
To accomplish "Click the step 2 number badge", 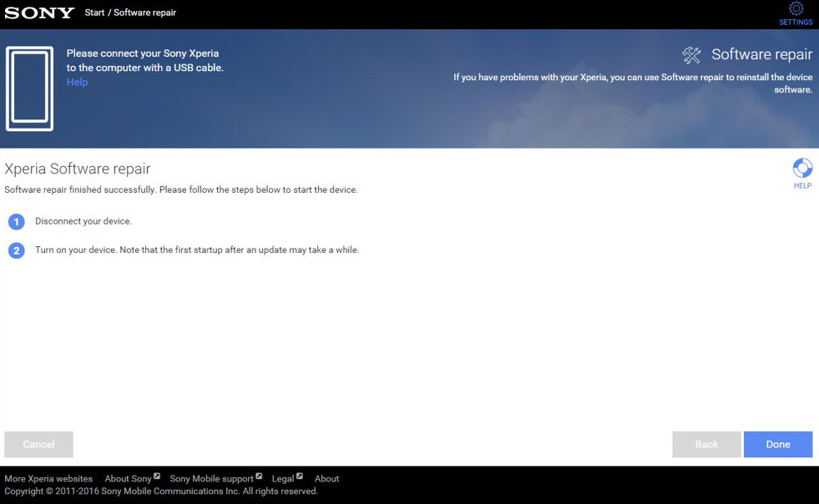I will click(x=16, y=250).
